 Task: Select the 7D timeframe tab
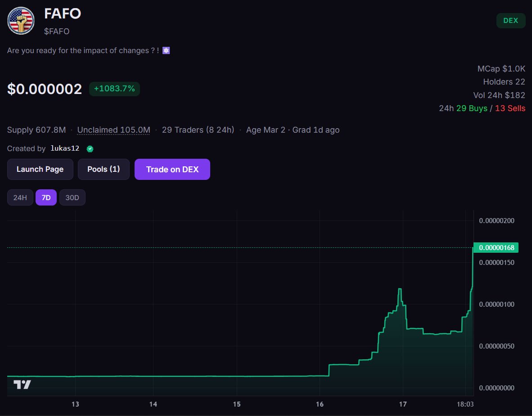tap(46, 197)
